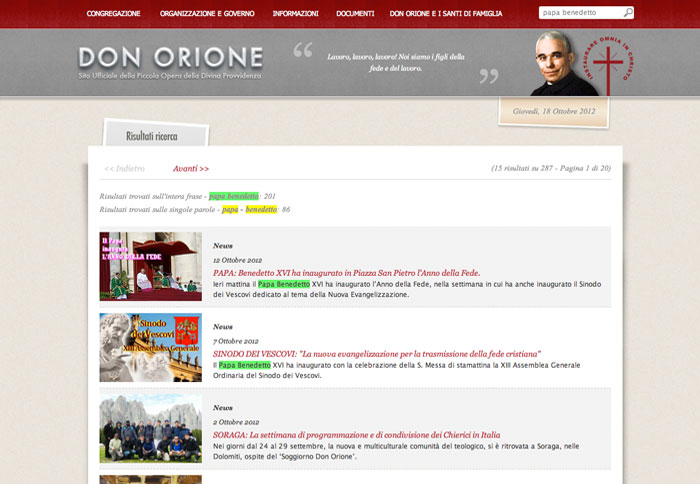Open the CONGREGAZIONE menu
Image resolution: width=700 pixels, height=484 pixels.
[x=113, y=13]
